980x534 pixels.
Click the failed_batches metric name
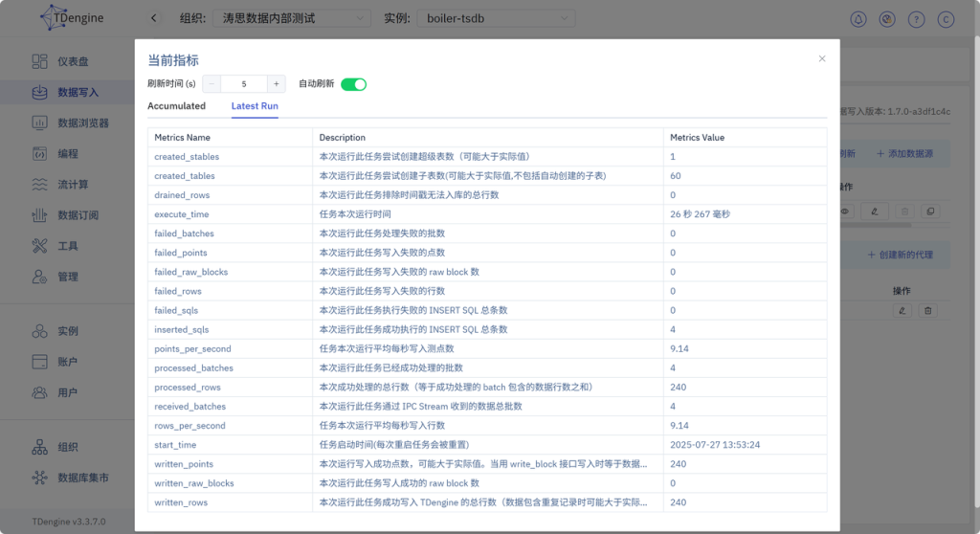184,234
